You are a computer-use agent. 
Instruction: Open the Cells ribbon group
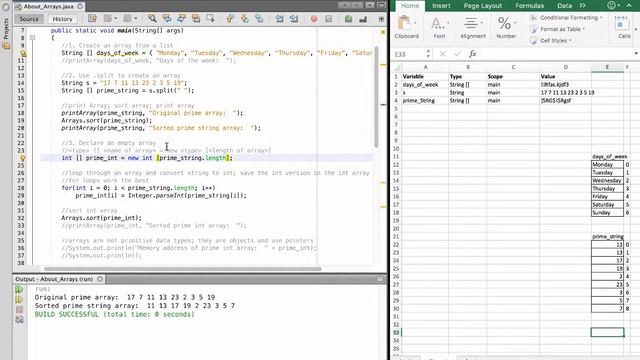[623, 28]
